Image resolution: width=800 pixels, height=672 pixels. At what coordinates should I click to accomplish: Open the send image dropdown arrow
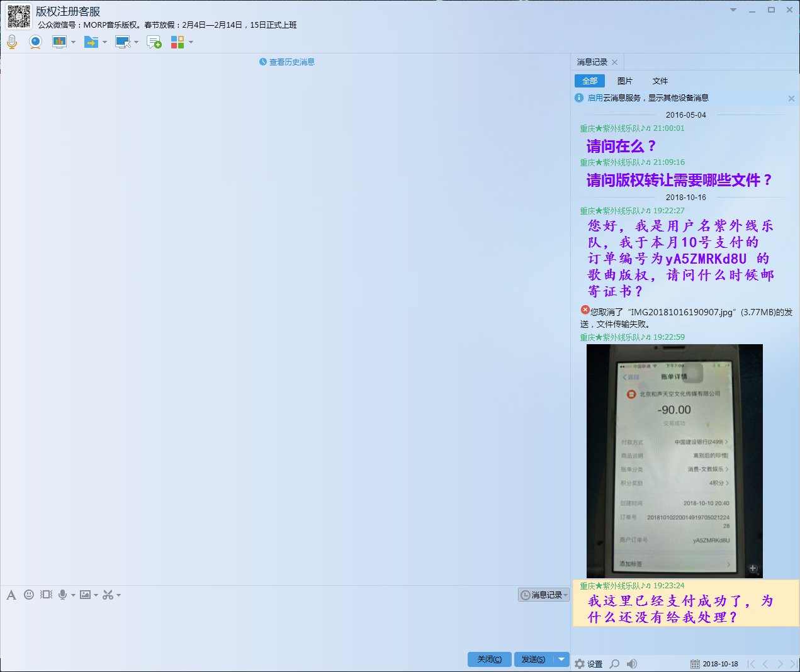pyautogui.click(x=96, y=595)
